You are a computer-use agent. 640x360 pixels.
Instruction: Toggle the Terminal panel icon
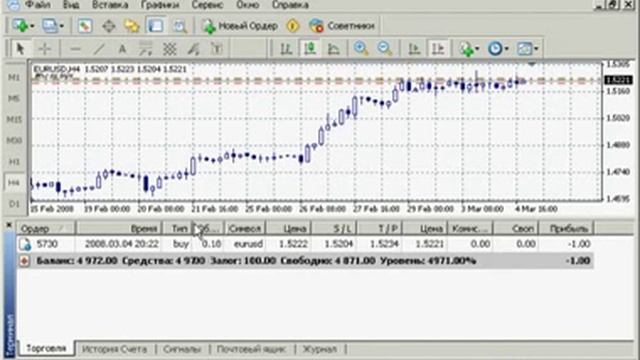(156, 26)
